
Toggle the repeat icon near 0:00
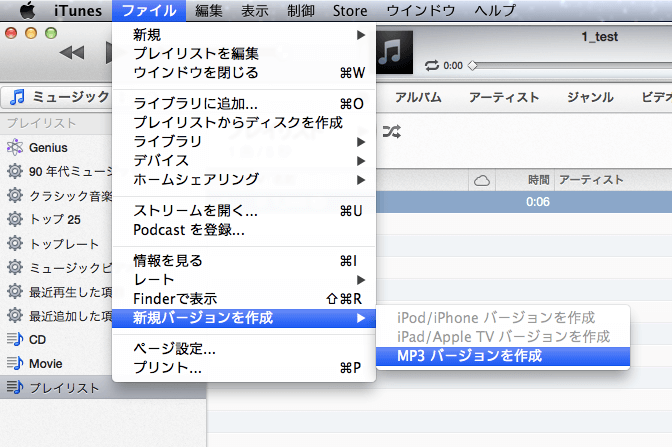coord(432,66)
